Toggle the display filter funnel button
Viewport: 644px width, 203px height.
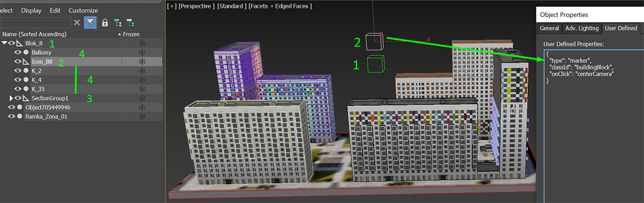coord(90,23)
